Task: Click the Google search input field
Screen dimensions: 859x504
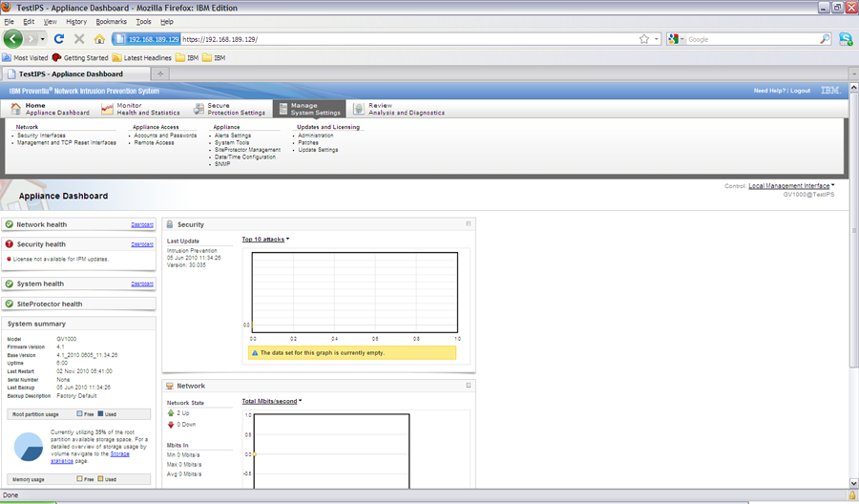Action: pos(752,39)
